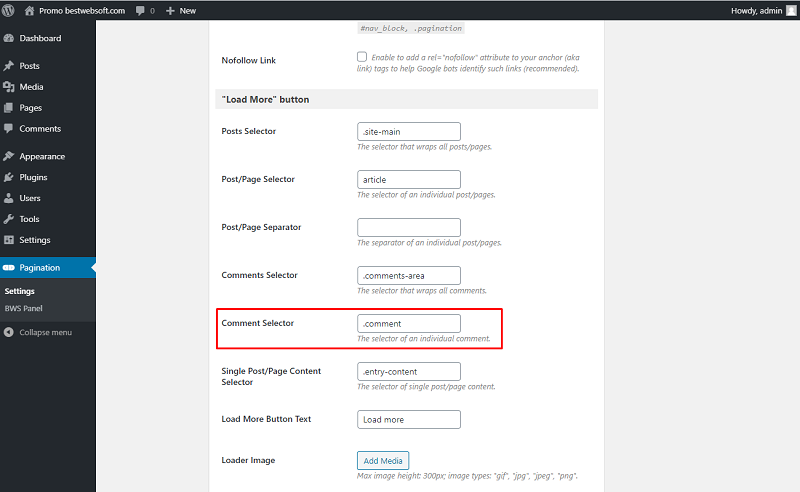The image size is (800, 492).
Task: Click the comments bubble icon in admin bar
Action: 140,11
